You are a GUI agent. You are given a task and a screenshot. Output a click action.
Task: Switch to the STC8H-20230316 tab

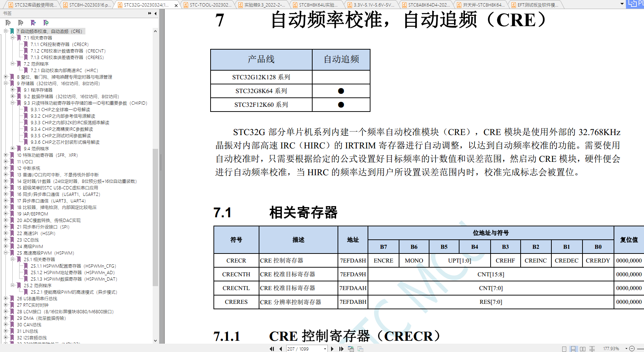click(x=86, y=5)
